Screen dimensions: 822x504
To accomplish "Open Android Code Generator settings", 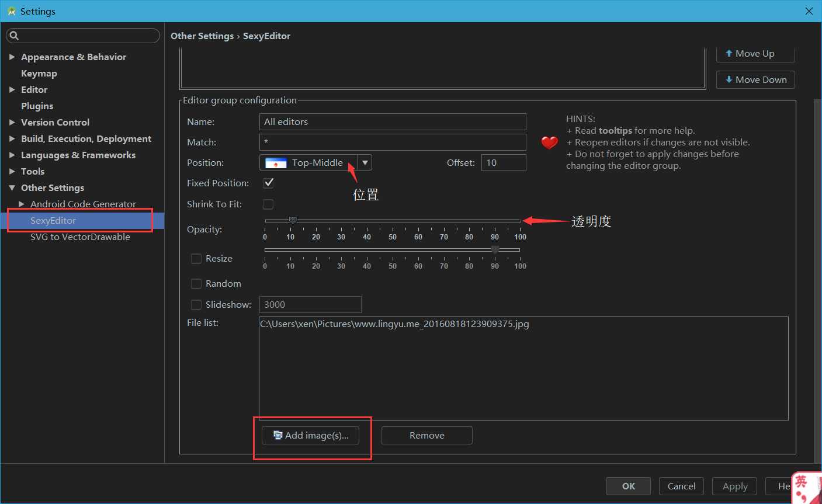I will click(83, 204).
